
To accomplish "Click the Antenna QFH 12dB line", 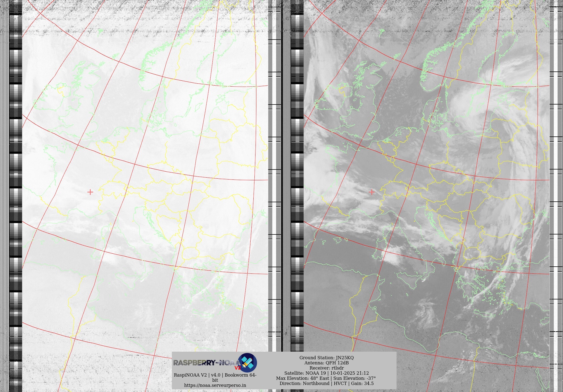I will (326, 363).
